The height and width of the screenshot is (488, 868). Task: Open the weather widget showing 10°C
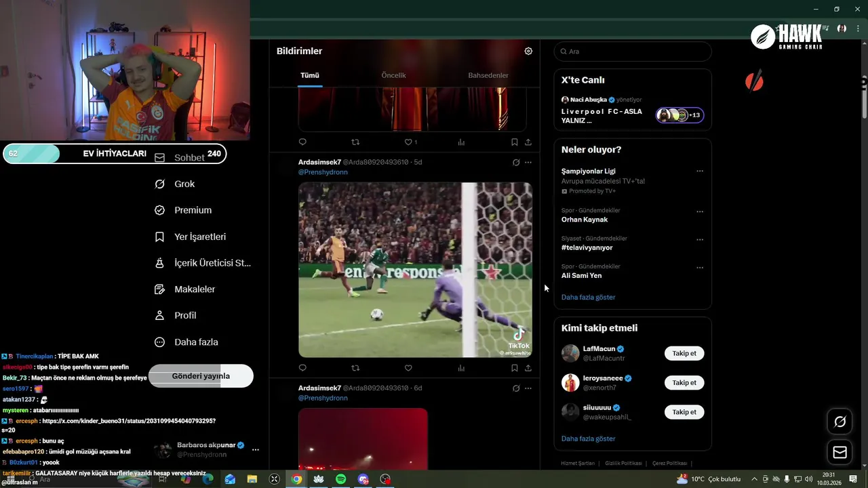(709, 479)
